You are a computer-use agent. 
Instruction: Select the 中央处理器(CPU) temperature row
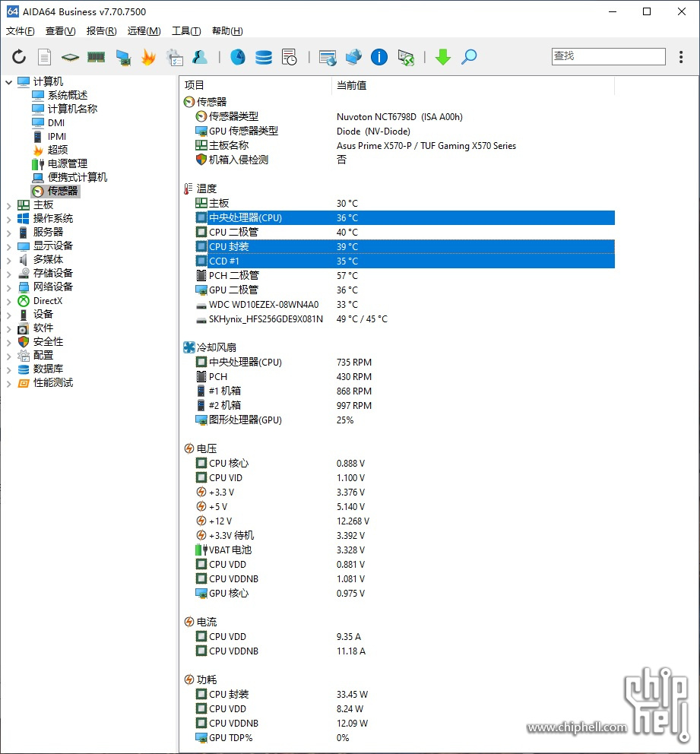click(x=404, y=218)
